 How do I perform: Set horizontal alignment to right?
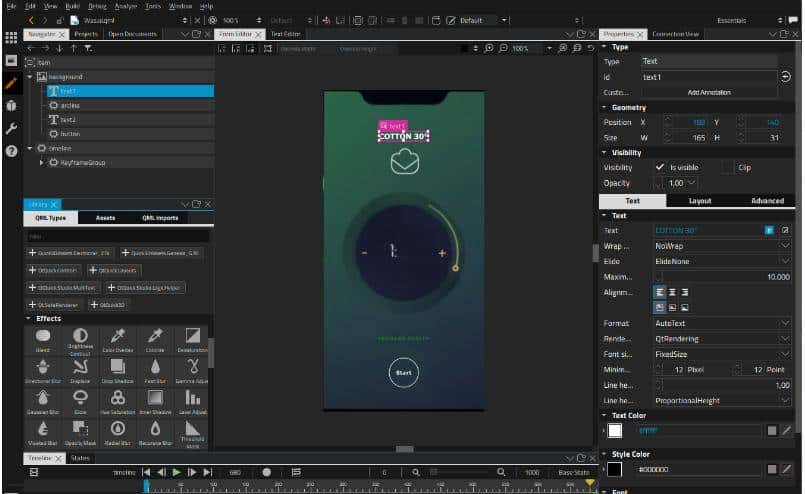[684, 292]
